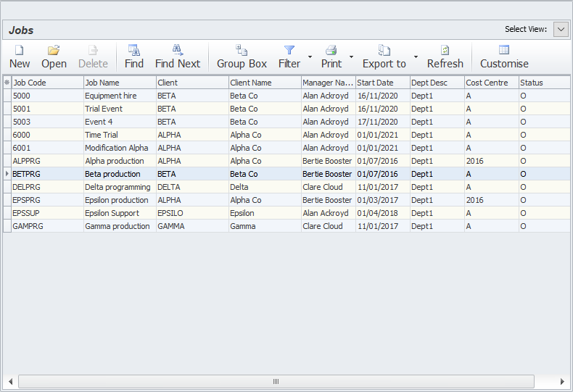Viewport: 573px width, 392px height.
Task: Click the horizontal scrollbar thumb
Action: [x=276, y=381]
